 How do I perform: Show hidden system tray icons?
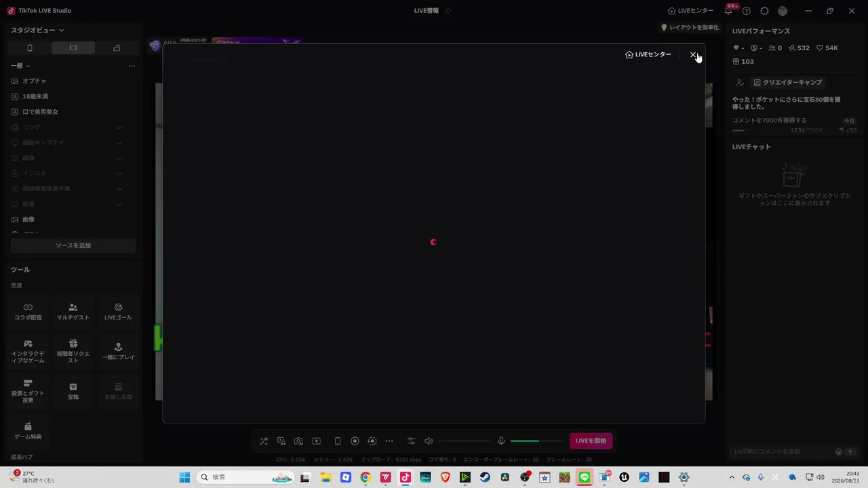tap(731, 477)
